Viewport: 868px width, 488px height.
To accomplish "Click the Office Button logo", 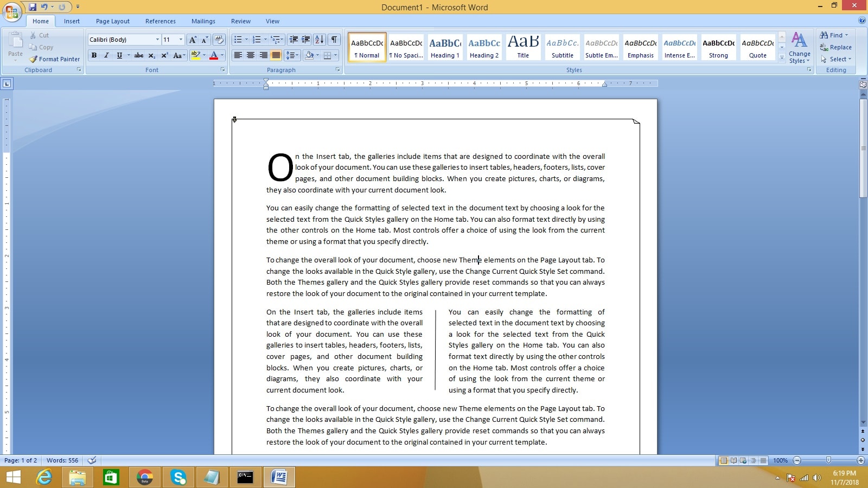I will (x=12, y=12).
